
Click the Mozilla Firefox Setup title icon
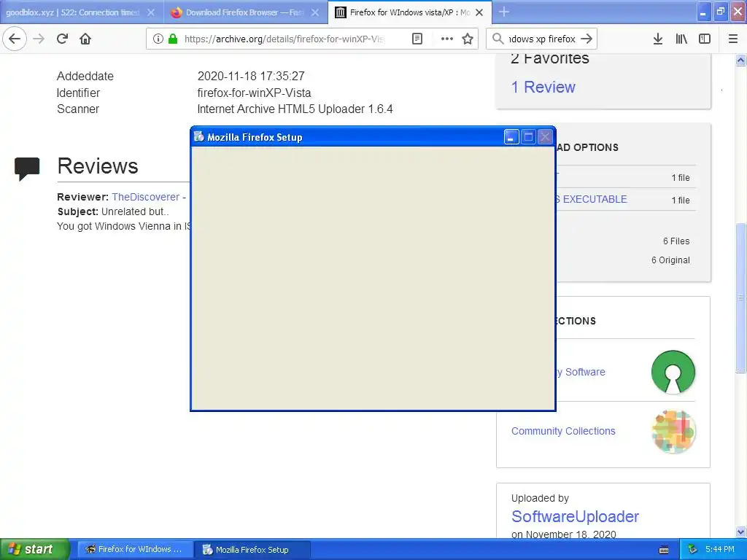(198, 137)
